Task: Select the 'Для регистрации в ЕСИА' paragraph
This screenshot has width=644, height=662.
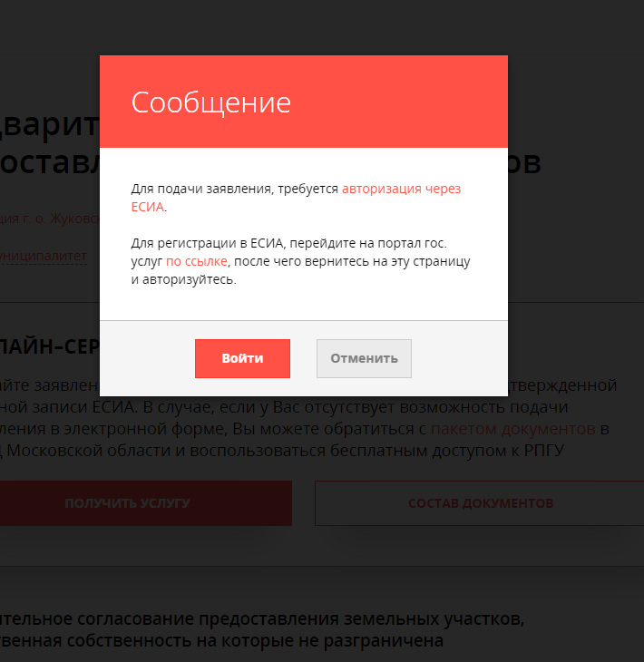Action: (300, 261)
